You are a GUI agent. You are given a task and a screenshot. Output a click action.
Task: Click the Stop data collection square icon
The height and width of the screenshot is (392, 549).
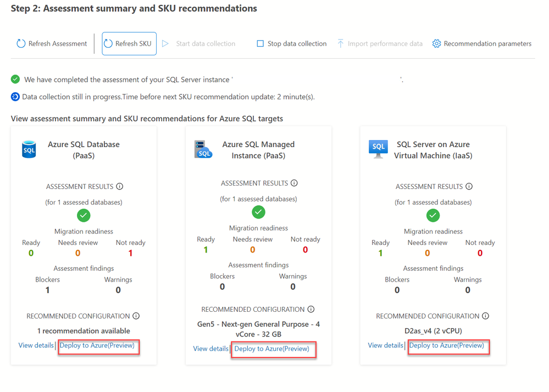pyautogui.click(x=260, y=43)
